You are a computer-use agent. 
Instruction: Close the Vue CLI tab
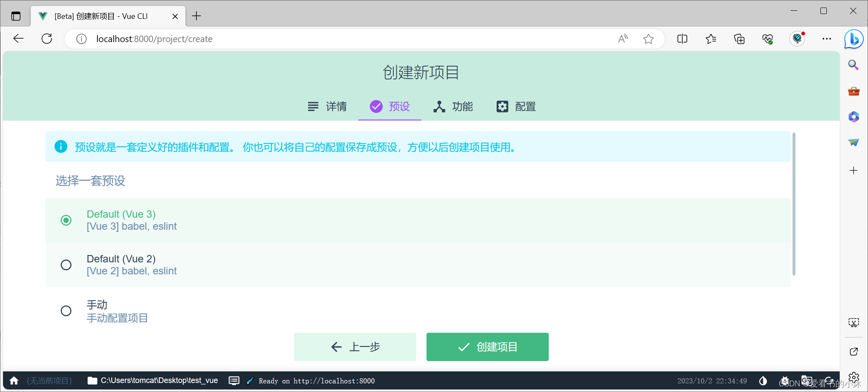[175, 16]
